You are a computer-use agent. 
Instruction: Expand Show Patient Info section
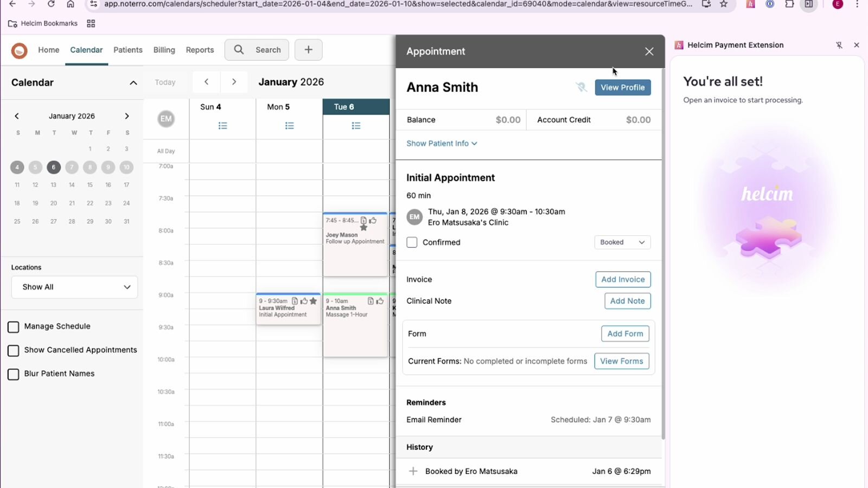pyautogui.click(x=442, y=144)
